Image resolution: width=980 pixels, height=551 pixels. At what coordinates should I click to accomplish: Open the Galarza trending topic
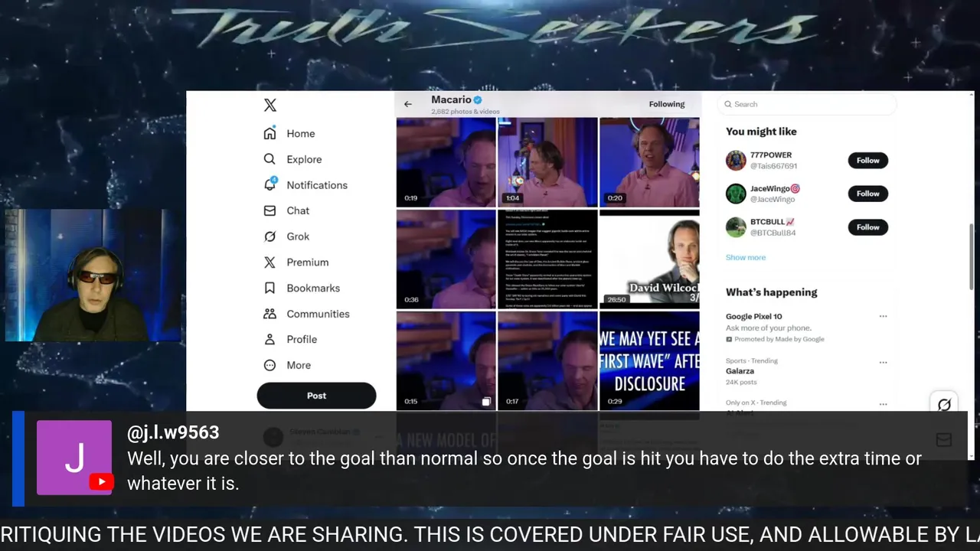coord(740,371)
